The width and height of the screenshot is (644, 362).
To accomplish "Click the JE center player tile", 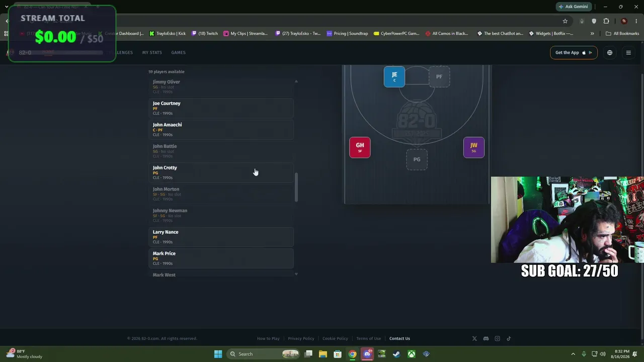I will pyautogui.click(x=394, y=76).
